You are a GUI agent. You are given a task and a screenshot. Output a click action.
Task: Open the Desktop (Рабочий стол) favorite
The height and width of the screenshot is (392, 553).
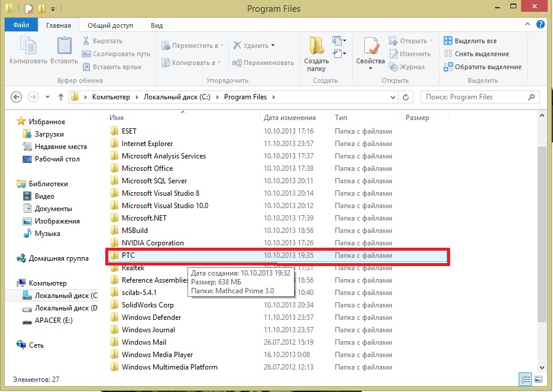point(51,158)
